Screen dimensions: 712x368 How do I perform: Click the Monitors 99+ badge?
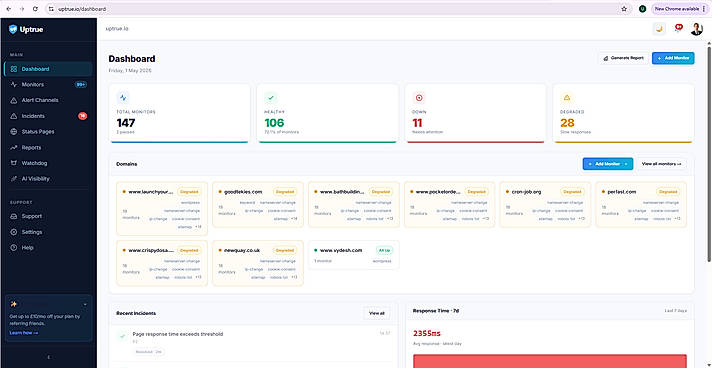(x=81, y=85)
